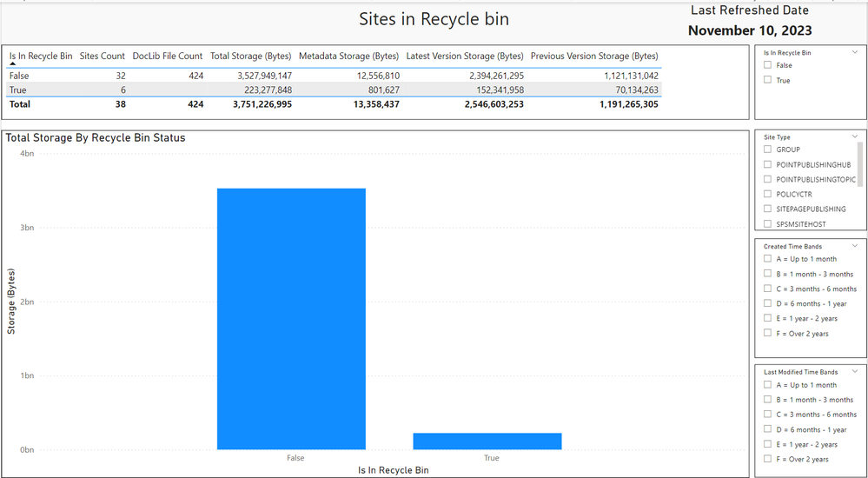
Task: Click the Last Refreshed Date label
Action: pos(750,10)
